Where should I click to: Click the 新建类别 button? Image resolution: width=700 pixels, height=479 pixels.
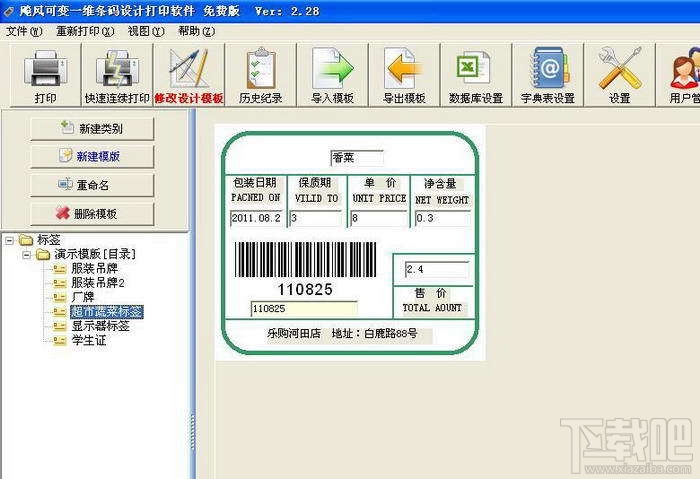pyautogui.click(x=92, y=129)
